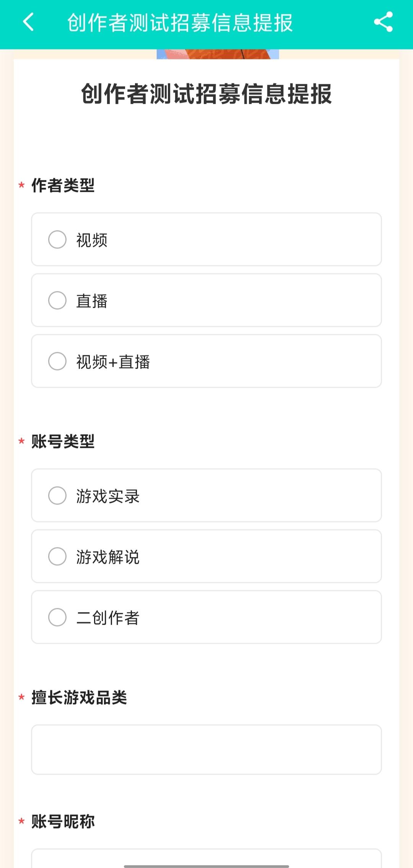Tap the share icon in header
Screen dimensions: 413x868
pos(383,22)
